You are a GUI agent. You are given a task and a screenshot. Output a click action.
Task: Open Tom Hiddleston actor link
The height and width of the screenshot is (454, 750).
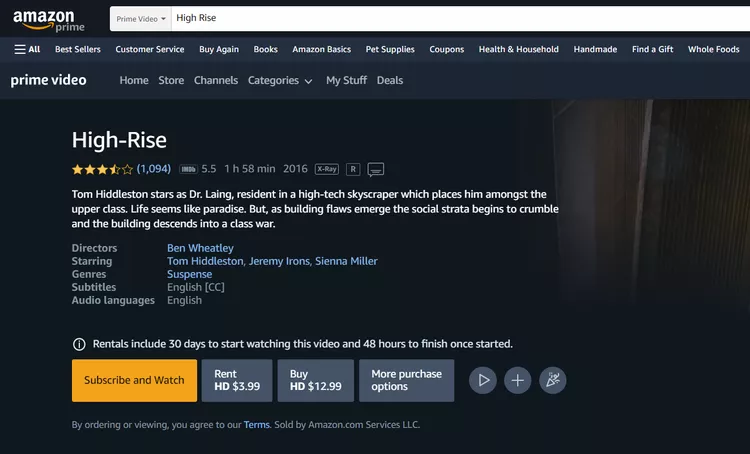(205, 261)
